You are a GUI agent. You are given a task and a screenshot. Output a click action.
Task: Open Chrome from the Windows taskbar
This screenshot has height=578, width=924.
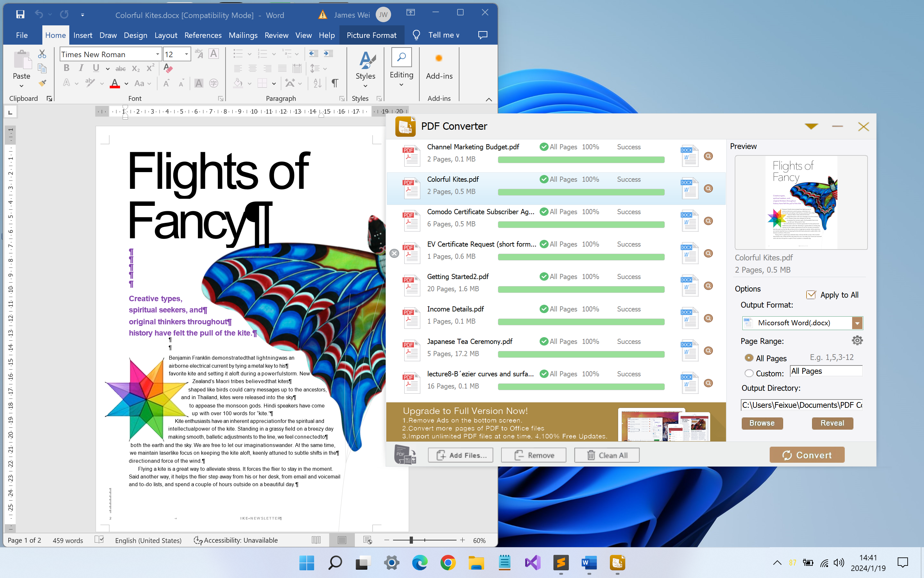pos(448,563)
